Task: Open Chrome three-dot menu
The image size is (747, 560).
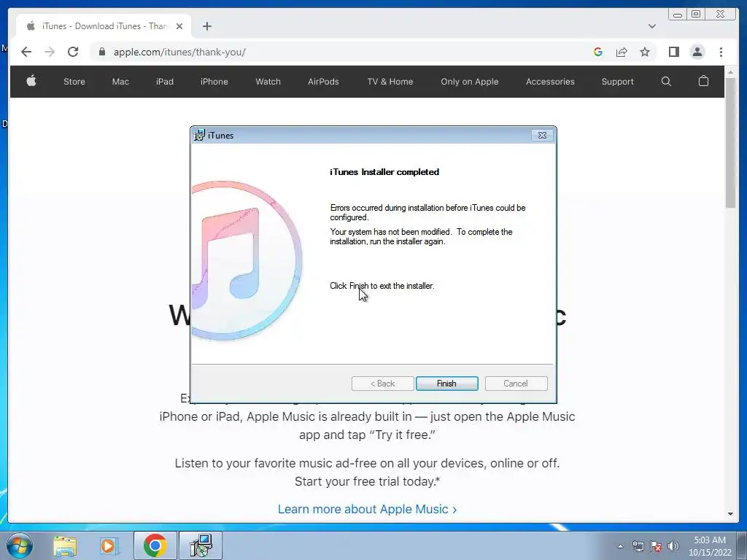Action: tap(721, 52)
